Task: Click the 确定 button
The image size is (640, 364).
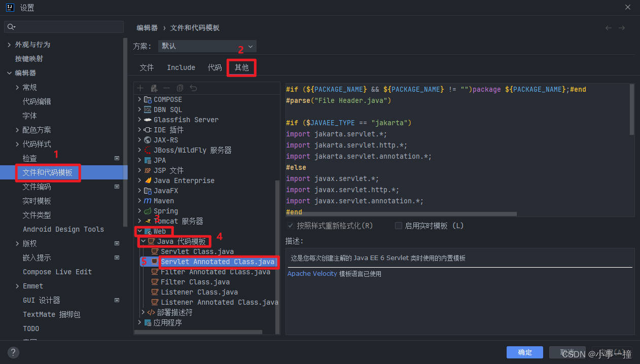Action: 524,352
